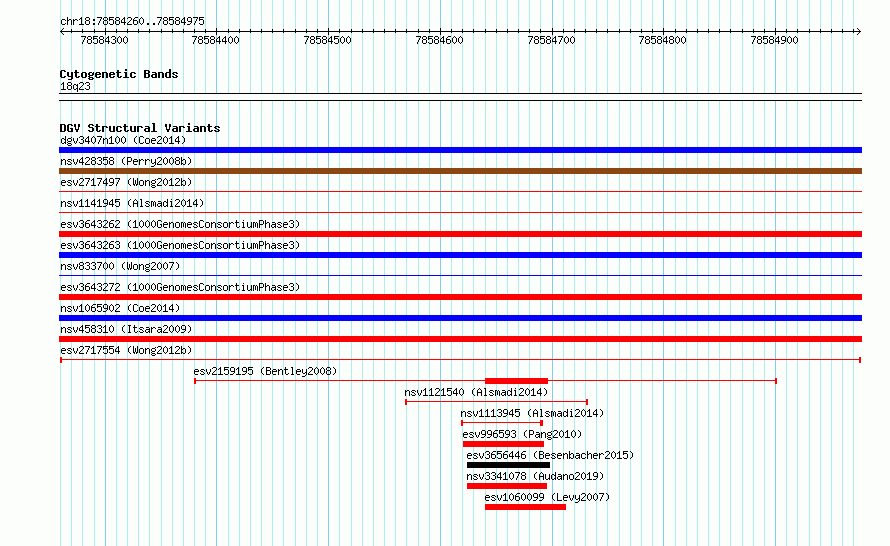The image size is (890, 546).
Task: Open the nsv1113945 (Alsmadi2014) label
Action: 532,413
